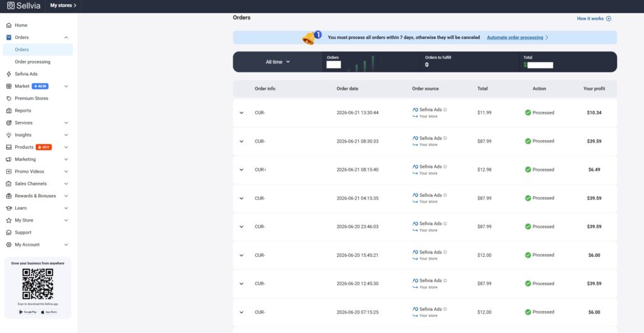
Task: Open the Market section
Action: [22, 86]
